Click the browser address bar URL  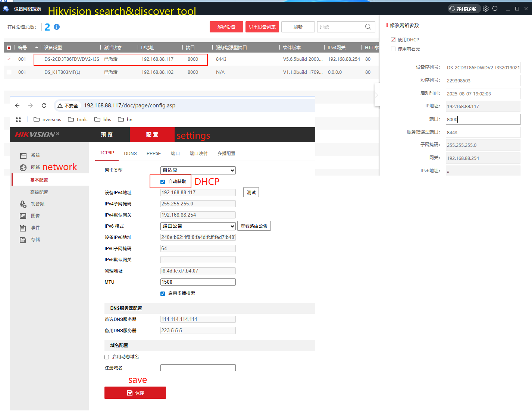pyautogui.click(x=129, y=105)
